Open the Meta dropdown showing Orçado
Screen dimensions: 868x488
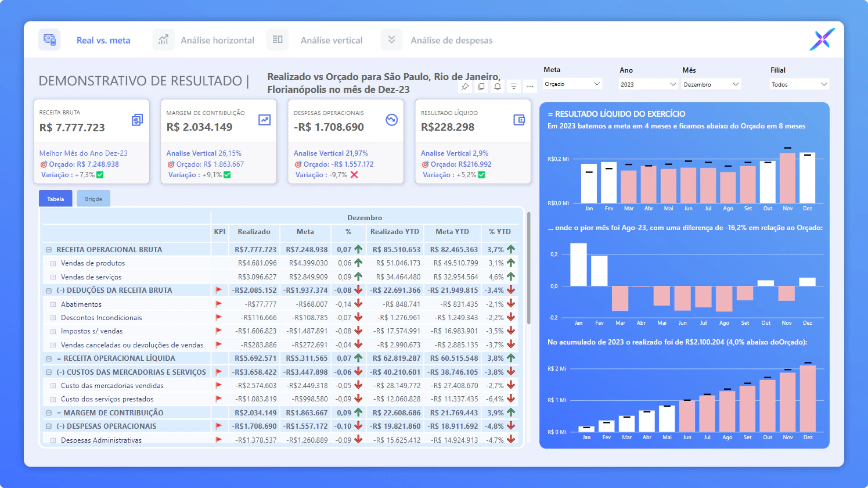(572, 84)
